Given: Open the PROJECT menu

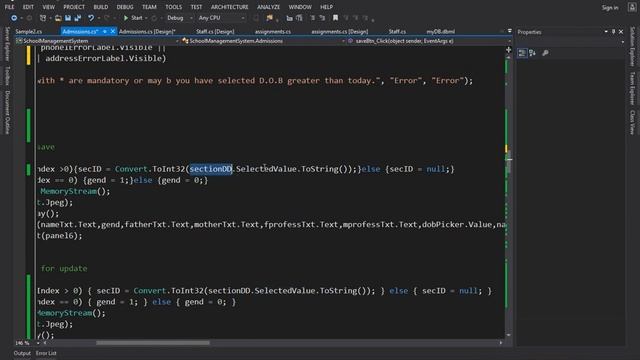Looking at the screenshot, I should click(x=74, y=7).
